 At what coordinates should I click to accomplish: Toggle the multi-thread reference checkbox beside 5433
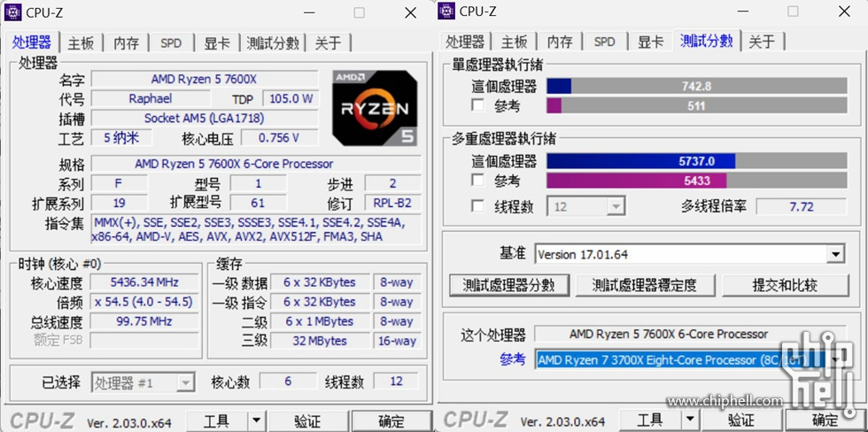click(x=477, y=181)
